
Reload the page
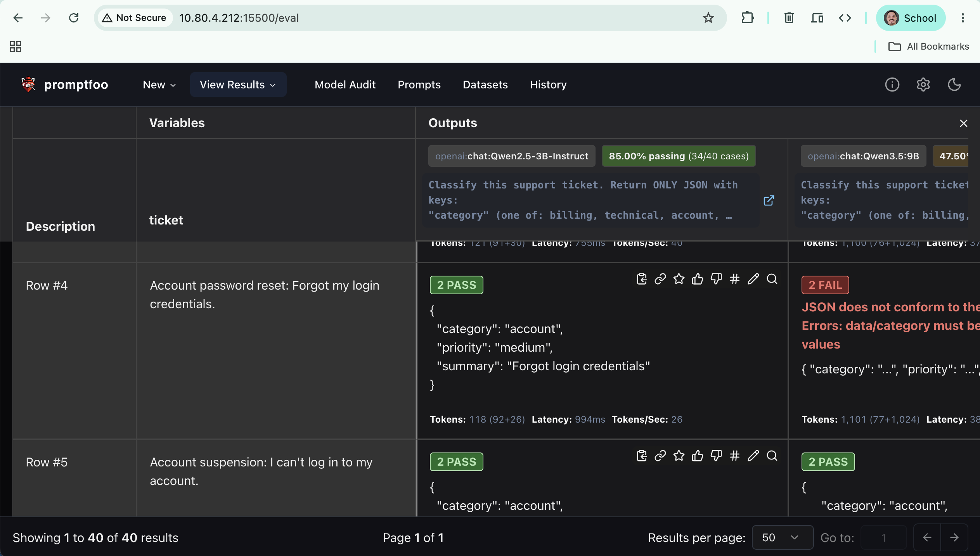click(74, 18)
